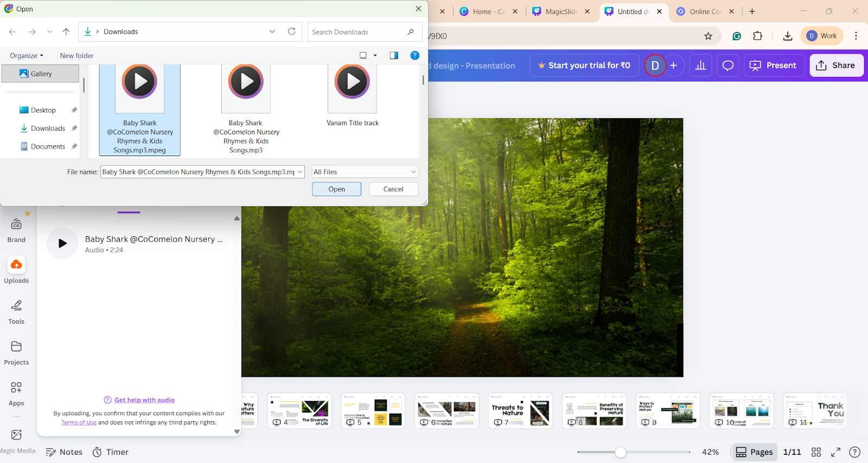868x463 pixels.
Task: Bookmark page with star icon
Action: click(708, 36)
